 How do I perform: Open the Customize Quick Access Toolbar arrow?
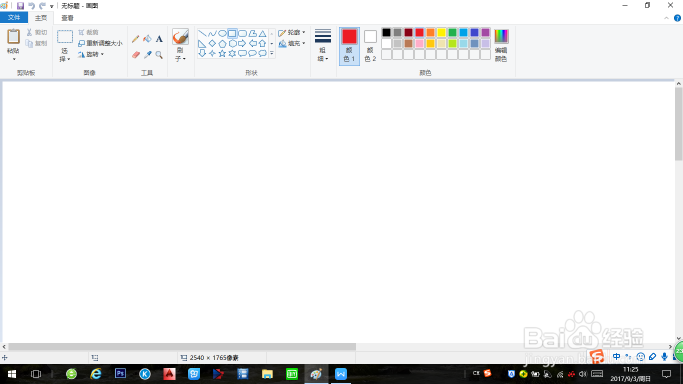click(x=51, y=6)
